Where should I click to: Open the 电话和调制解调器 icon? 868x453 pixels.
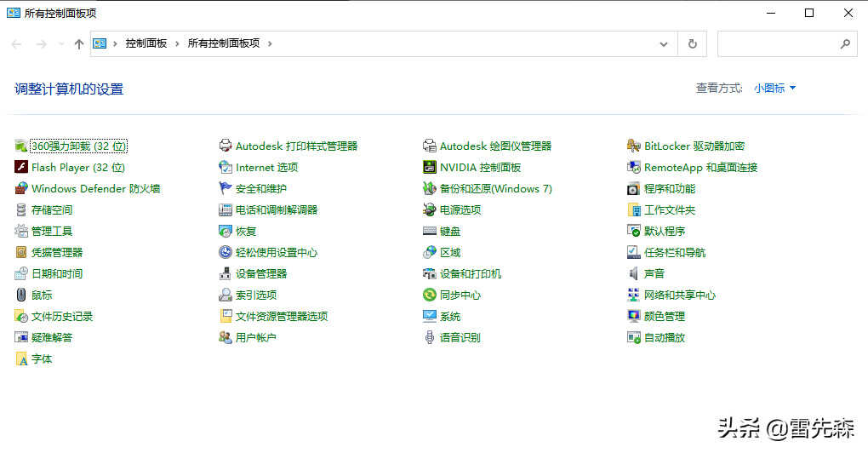(226, 209)
